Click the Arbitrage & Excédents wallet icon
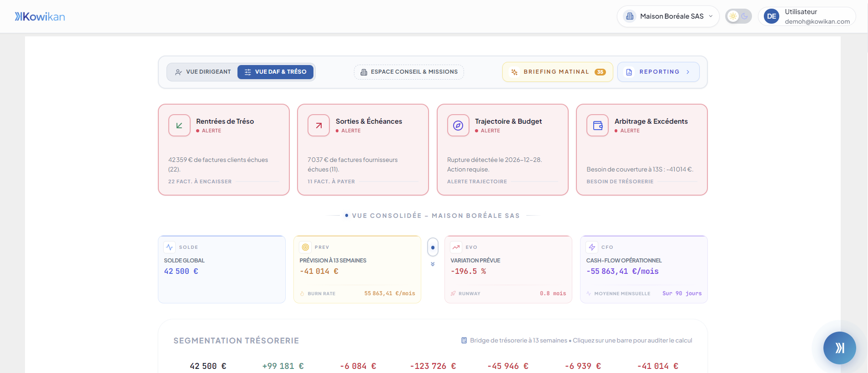 click(x=597, y=126)
